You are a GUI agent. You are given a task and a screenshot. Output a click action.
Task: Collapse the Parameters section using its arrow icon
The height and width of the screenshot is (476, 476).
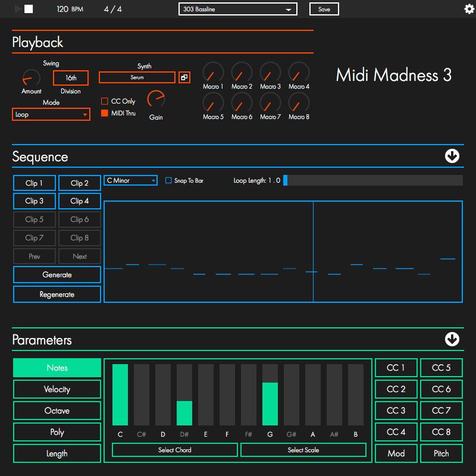point(452,339)
